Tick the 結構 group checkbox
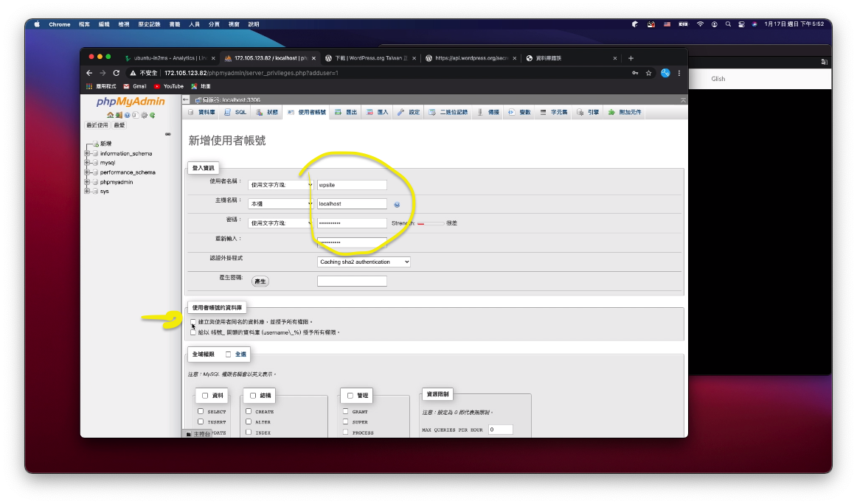This screenshot has height=504, width=857. tap(253, 396)
